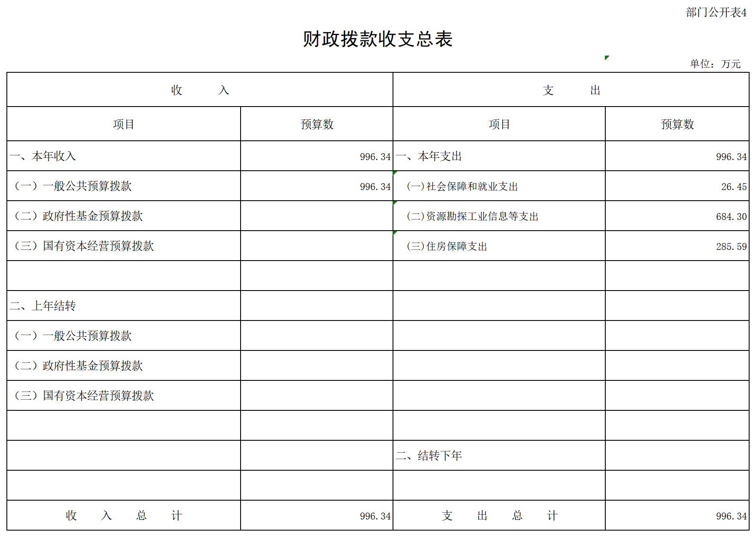
Task: Click the 项目 header in the income section
Action: pos(124,124)
